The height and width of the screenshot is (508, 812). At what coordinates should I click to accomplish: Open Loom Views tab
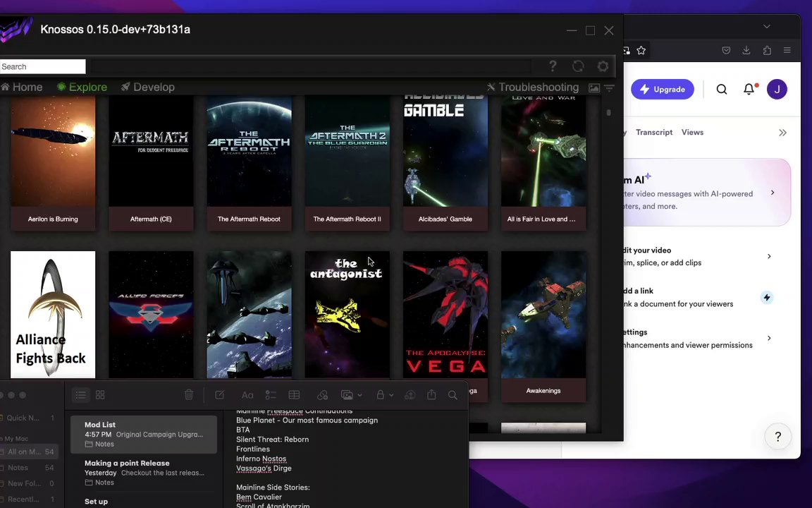tap(692, 132)
